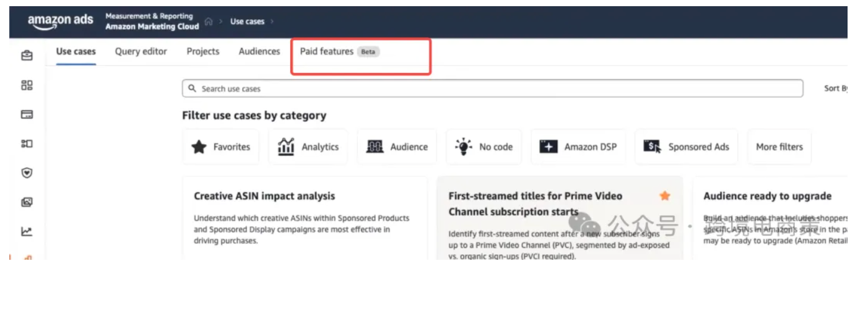Click the Use cases breadcrumb link
The width and height of the screenshot is (868, 334).
tap(247, 22)
